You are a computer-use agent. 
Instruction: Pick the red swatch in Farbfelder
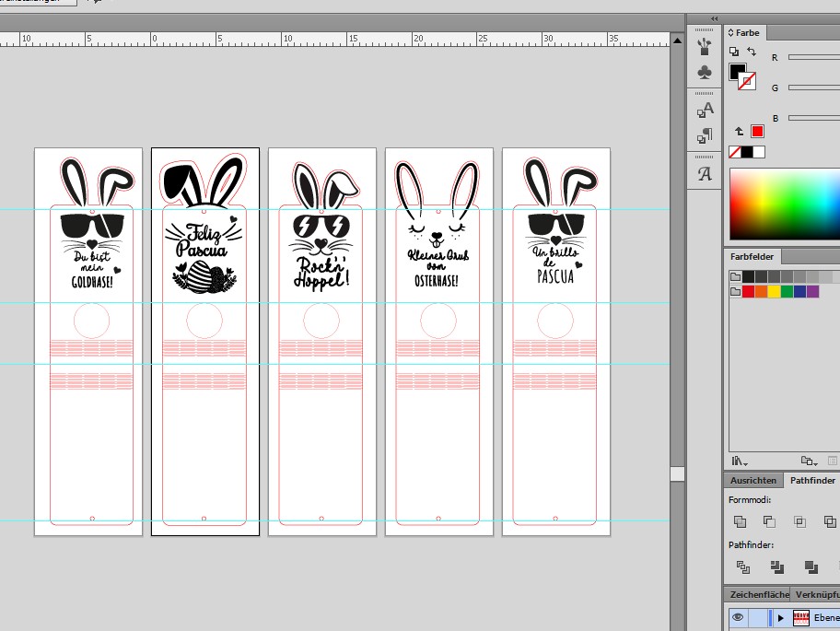point(748,292)
